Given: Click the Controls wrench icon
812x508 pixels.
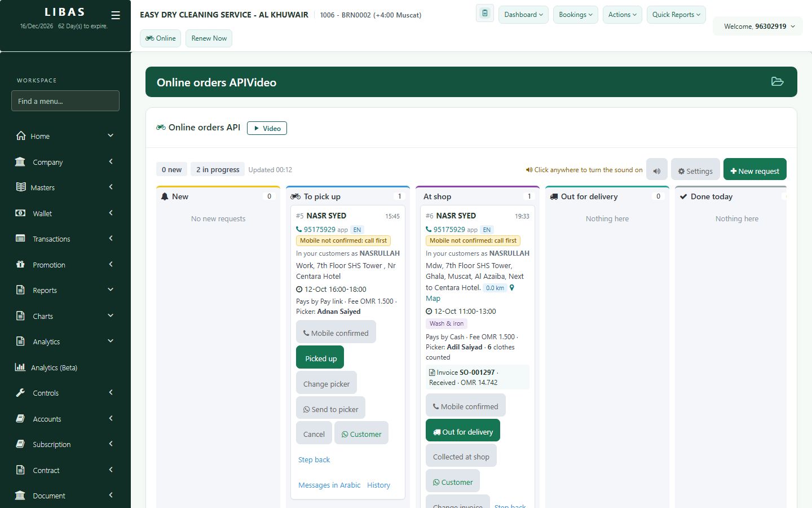Looking at the screenshot, I should tap(20, 392).
